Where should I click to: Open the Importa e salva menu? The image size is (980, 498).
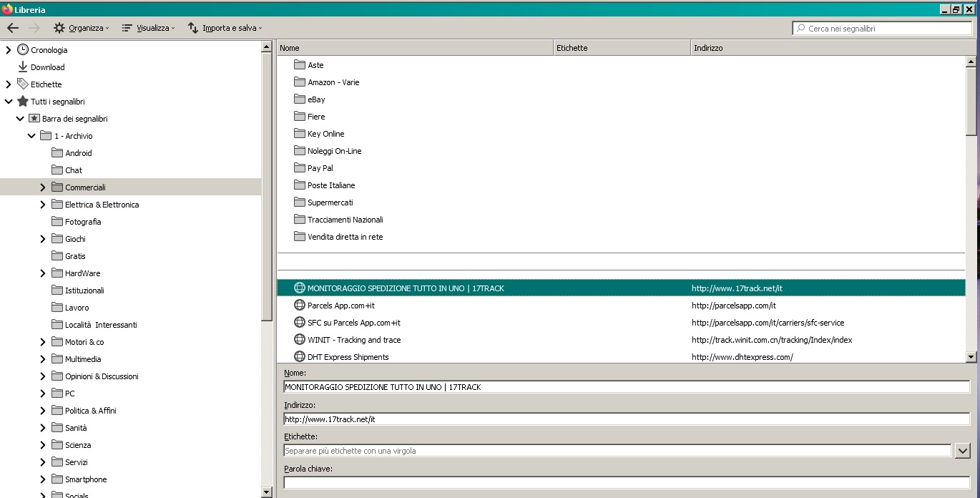[225, 28]
